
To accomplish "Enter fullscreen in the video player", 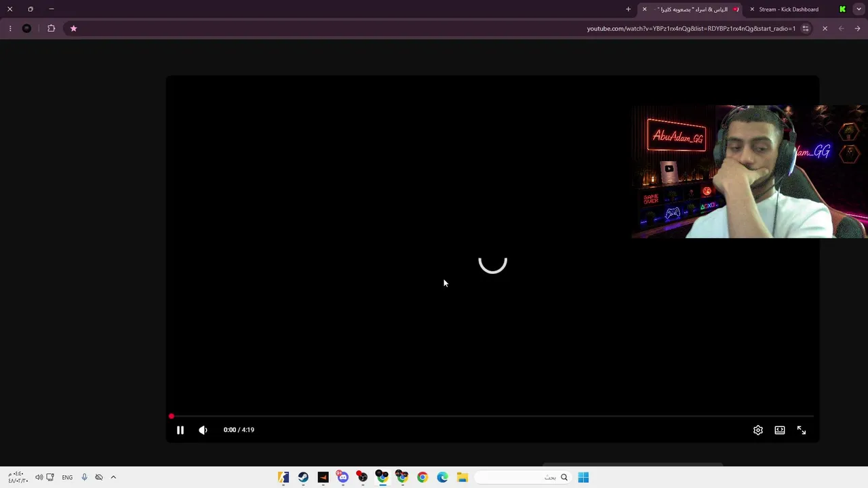I will tap(802, 430).
